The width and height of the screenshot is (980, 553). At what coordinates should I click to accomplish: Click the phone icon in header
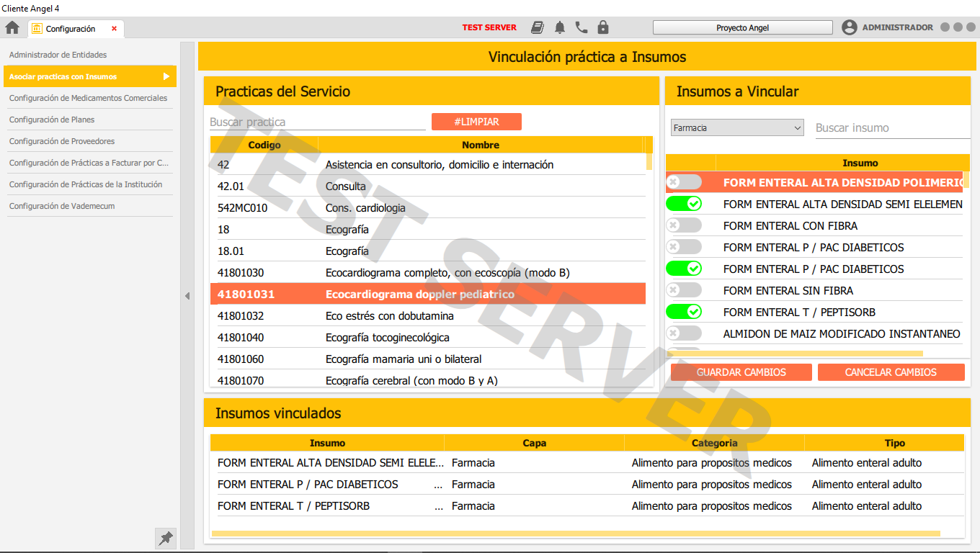582,28
